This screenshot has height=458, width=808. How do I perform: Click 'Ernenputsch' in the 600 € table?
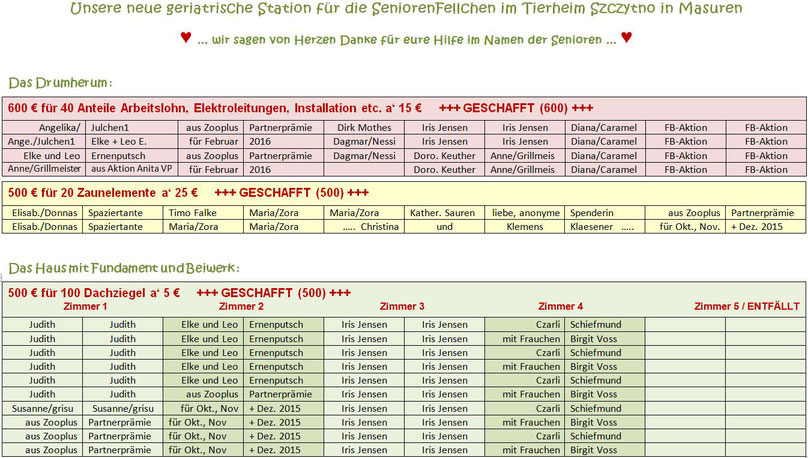[x=118, y=156]
